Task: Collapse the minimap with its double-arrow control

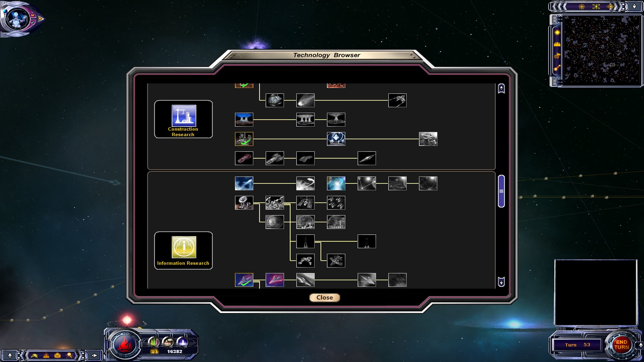Action: (x=634, y=7)
